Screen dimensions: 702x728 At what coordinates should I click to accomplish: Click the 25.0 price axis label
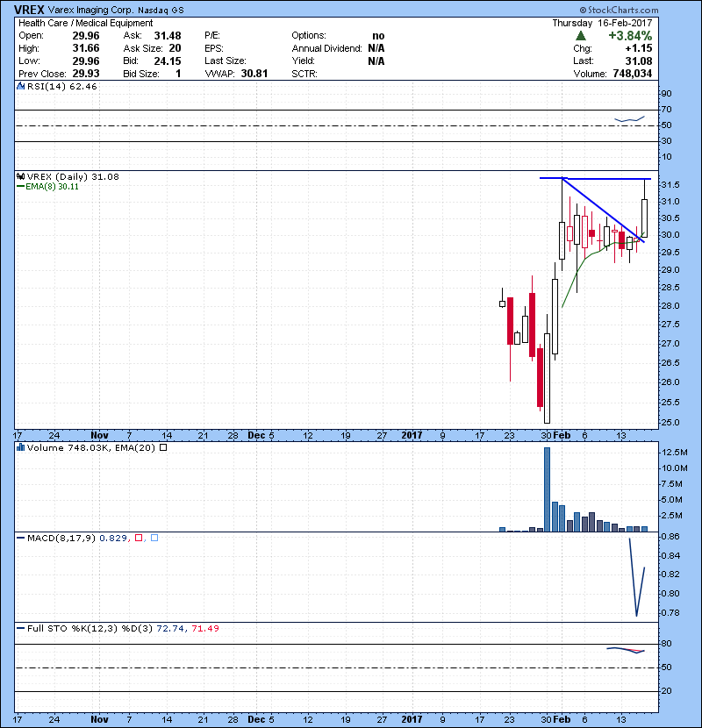click(670, 423)
